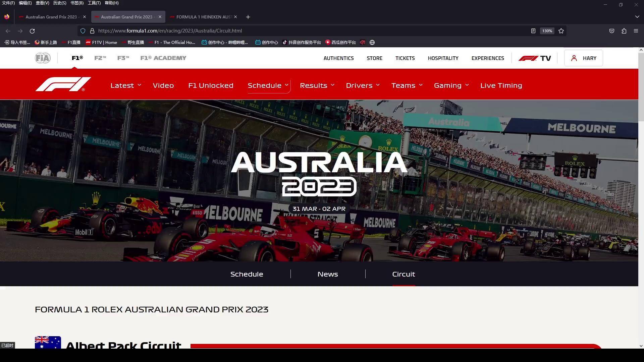Open the 历史(S) menu
The width and height of the screenshot is (644, 362).
(60, 3)
